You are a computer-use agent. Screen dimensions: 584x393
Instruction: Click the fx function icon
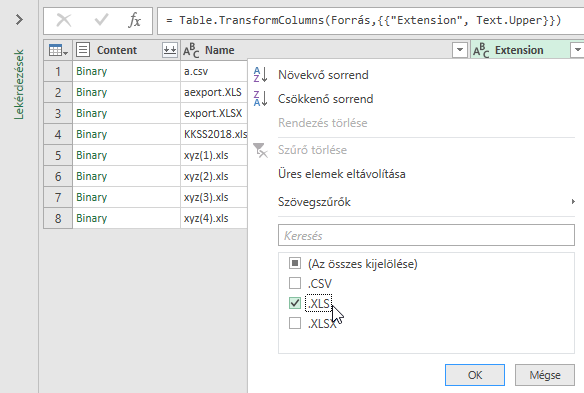134,20
